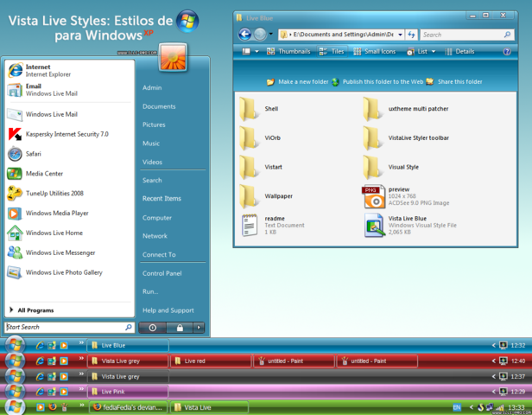Click Publish this folder to the Web
Viewport: 532px width, 415px height.
coord(377,82)
